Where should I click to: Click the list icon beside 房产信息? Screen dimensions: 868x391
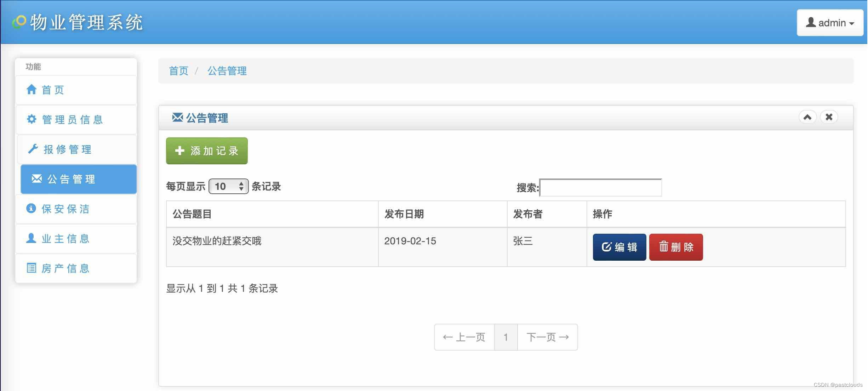coord(32,268)
